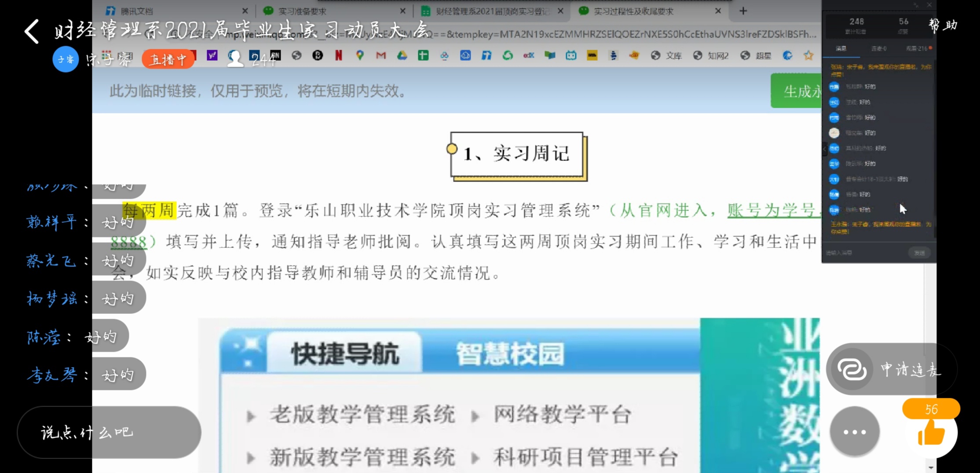Tap the 申请连麦 link-mic icon

852,369
